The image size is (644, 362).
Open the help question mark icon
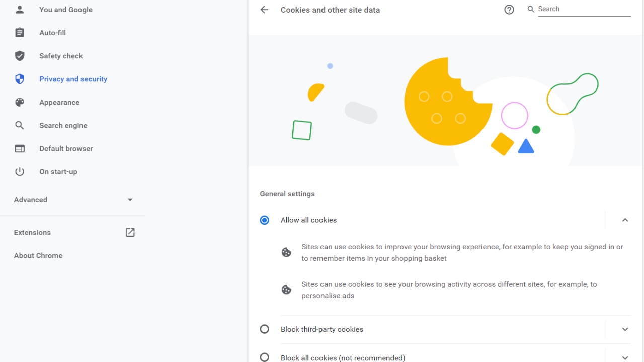[x=509, y=10]
